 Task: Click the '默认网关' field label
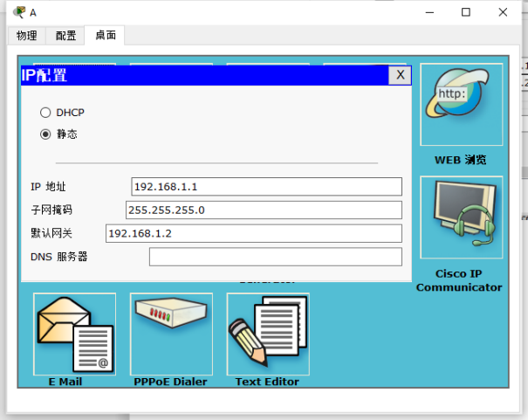point(51,233)
